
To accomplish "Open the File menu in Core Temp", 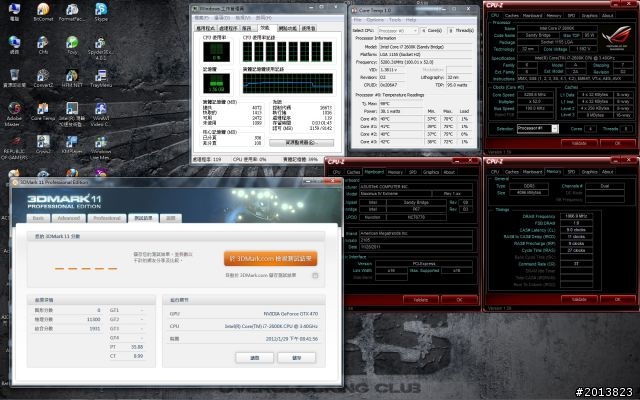I will [358, 20].
